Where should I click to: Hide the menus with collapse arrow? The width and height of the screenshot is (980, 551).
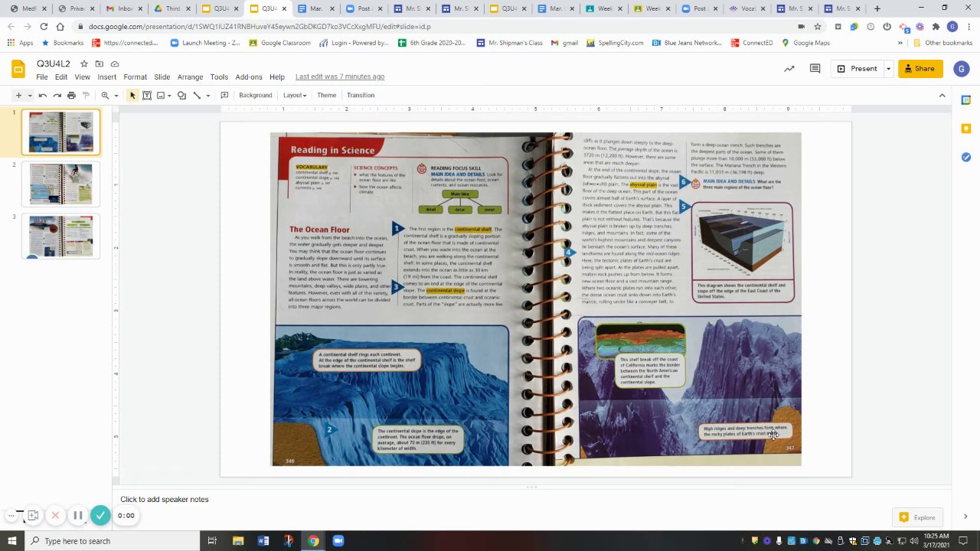point(942,96)
